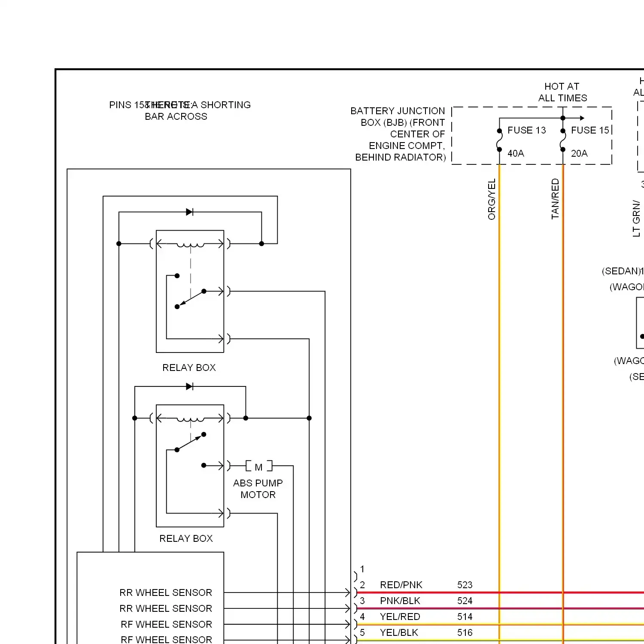Click the LT GRN/ wire label

click(636, 219)
